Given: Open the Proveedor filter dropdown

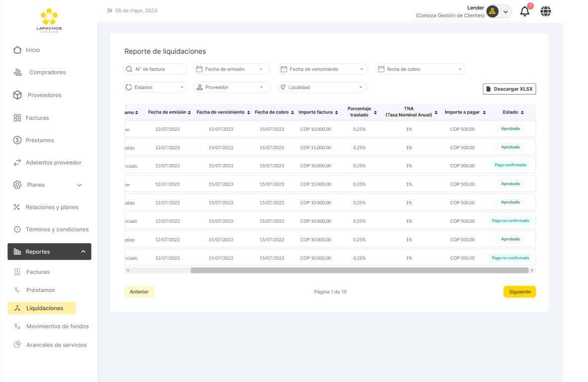Looking at the screenshot, I should click(x=232, y=87).
